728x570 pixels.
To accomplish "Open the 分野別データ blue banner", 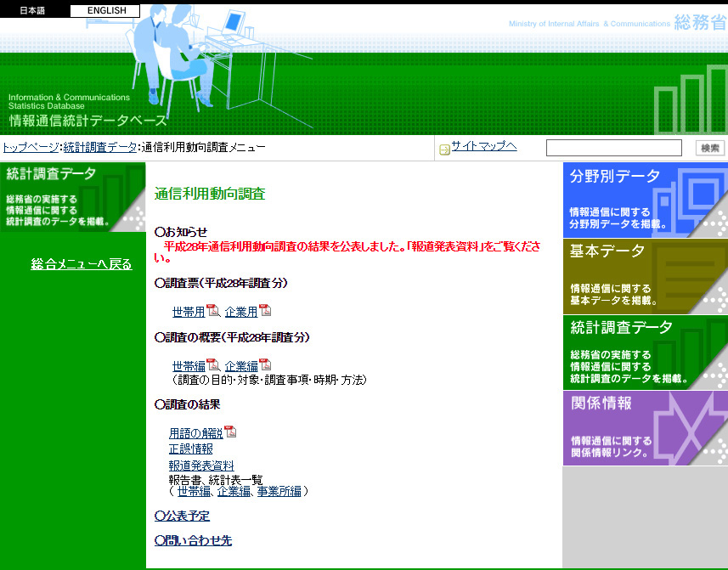I will pos(646,200).
